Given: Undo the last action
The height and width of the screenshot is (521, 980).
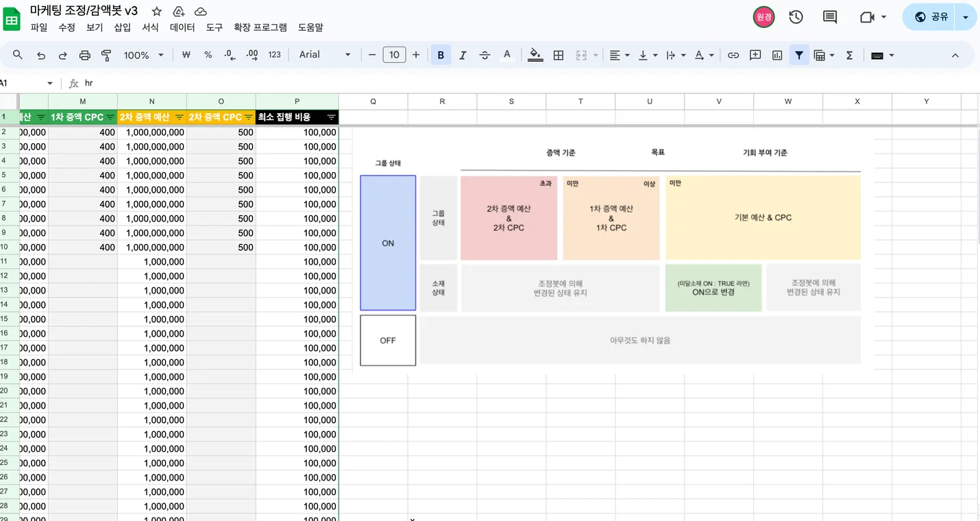Looking at the screenshot, I should (41, 55).
